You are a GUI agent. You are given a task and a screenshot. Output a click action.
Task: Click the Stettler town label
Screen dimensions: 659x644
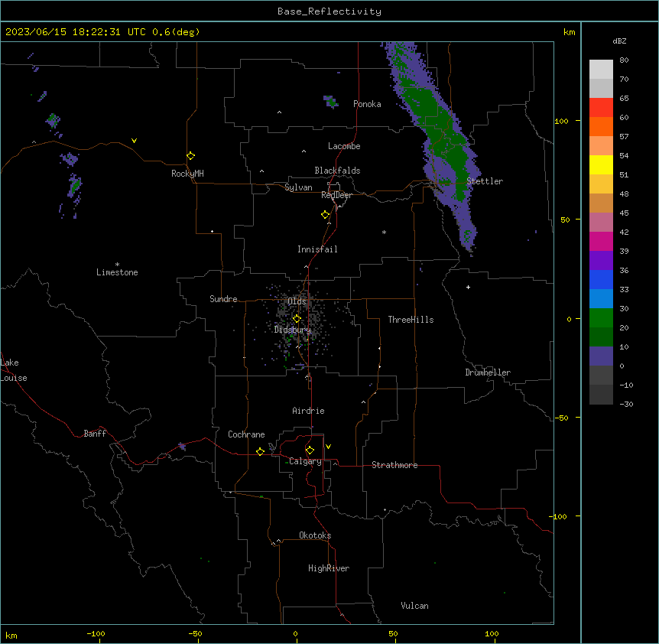pyautogui.click(x=485, y=181)
